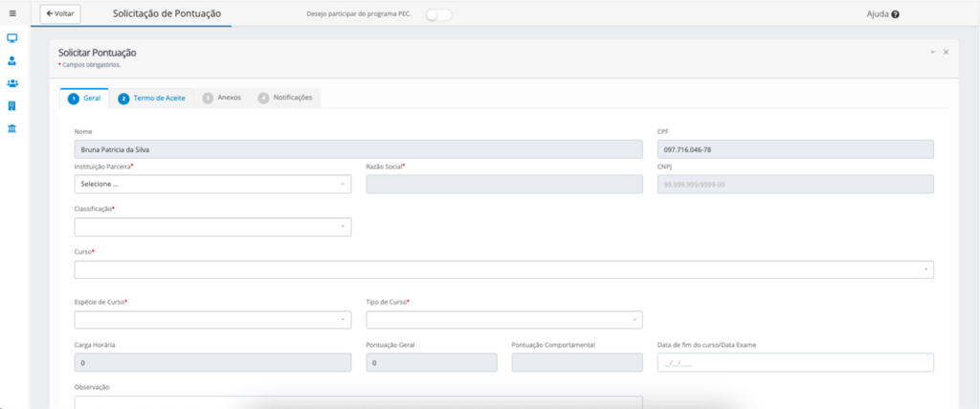
Task: Click the course end date field
Action: (x=795, y=363)
